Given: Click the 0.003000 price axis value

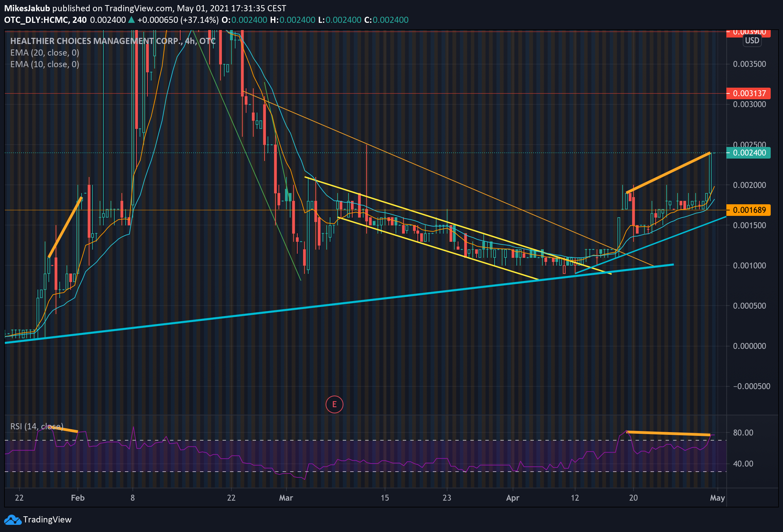Looking at the screenshot, I should [750, 104].
